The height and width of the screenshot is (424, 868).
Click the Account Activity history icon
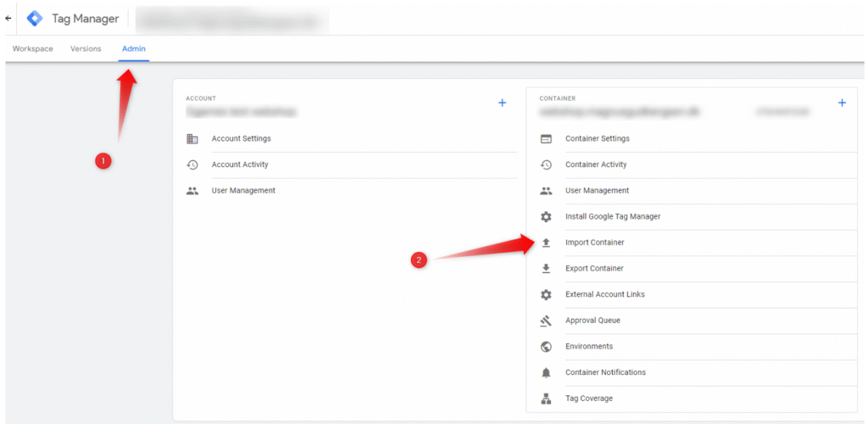[192, 165]
